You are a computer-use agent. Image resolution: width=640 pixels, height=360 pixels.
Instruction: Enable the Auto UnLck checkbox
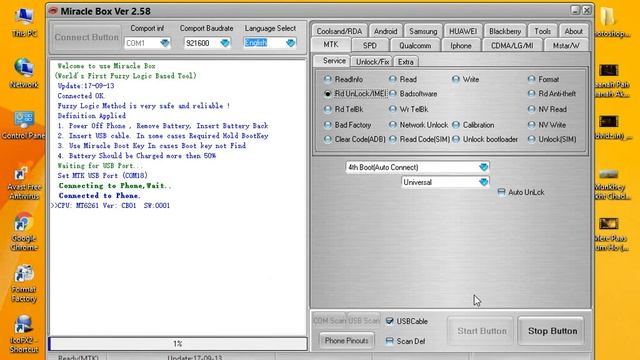pyautogui.click(x=502, y=192)
